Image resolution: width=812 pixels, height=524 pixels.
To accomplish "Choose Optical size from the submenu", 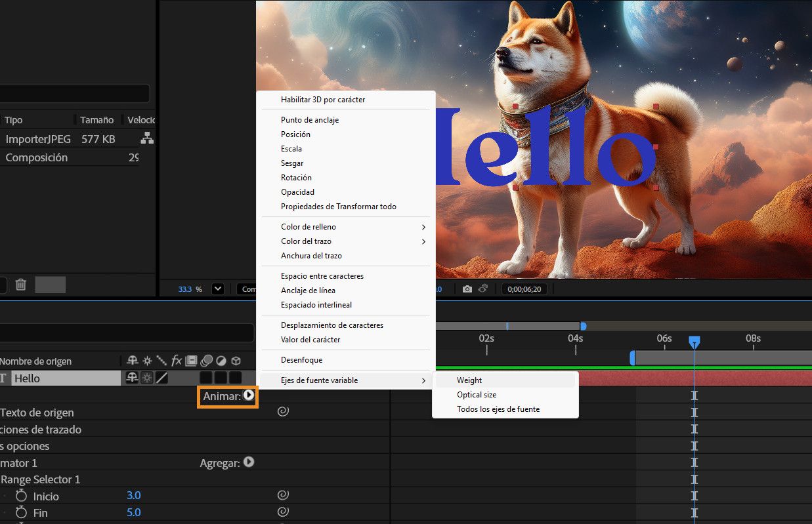I will pyautogui.click(x=505, y=395).
